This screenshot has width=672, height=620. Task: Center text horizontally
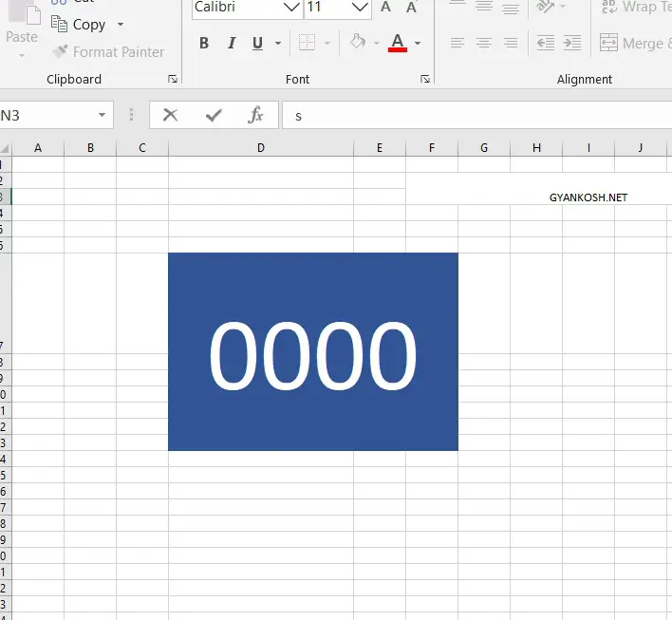[x=484, y=43]
